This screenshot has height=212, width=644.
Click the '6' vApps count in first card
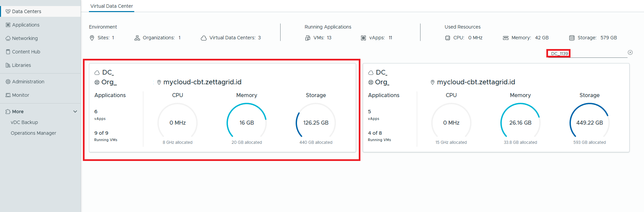click(96, 112)
